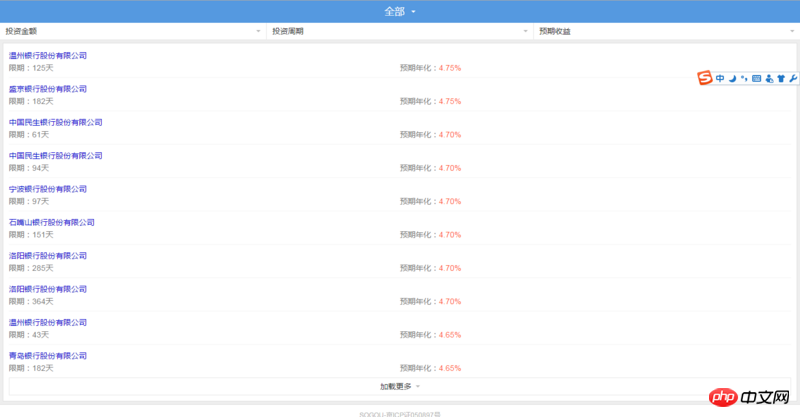Open 温州银行股份有限公司 link with 125-day term
The image size is (800, 417).
(48, 56)
